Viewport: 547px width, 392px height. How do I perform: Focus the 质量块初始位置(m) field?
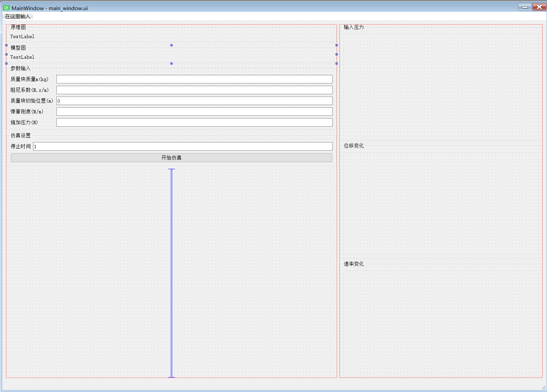click(194, 101)
